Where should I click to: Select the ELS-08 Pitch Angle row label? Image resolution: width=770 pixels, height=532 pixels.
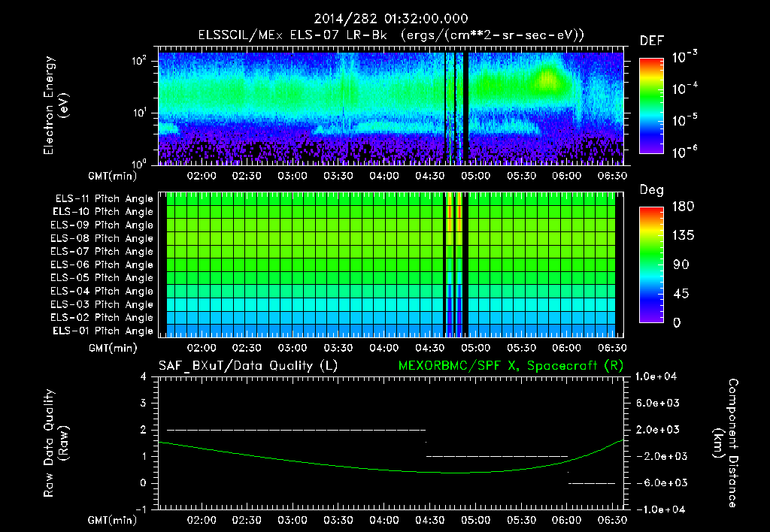pyautogui.click(x=102, y=238)
